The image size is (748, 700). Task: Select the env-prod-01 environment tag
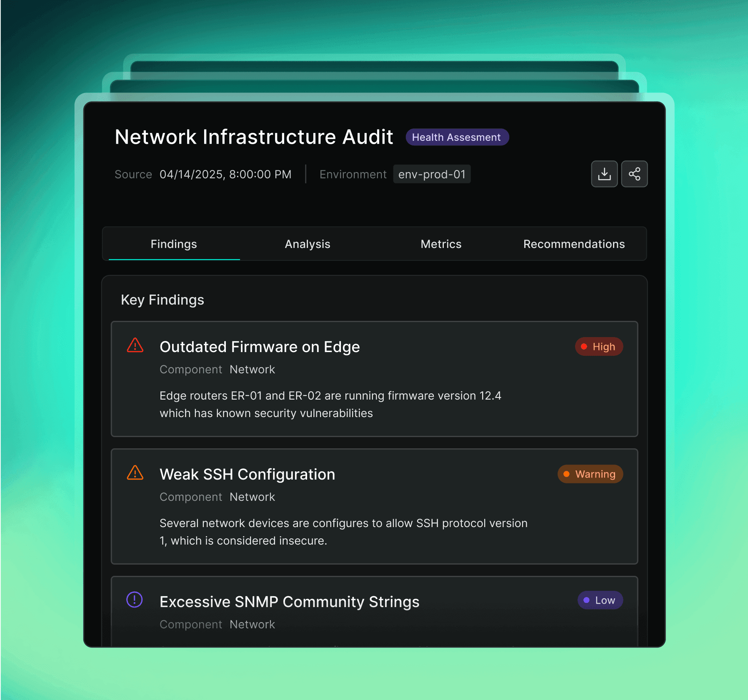[x=432, y=174]
